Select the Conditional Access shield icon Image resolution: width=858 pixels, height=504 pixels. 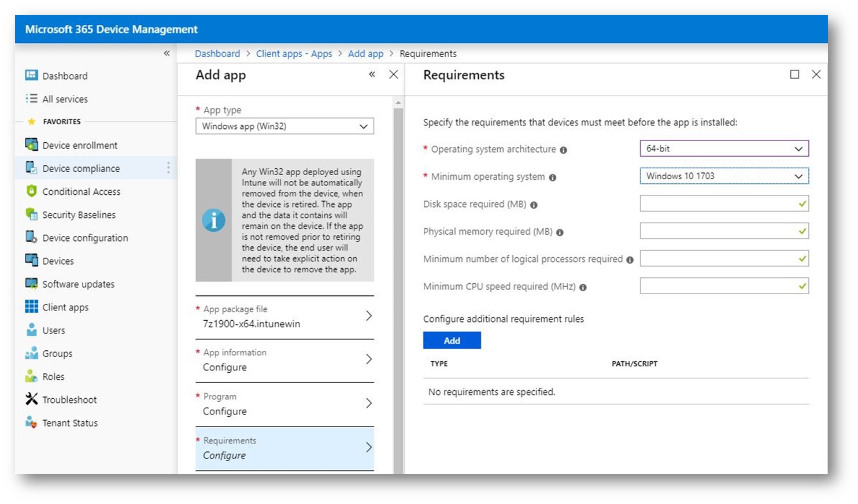[x=31, y=191]
